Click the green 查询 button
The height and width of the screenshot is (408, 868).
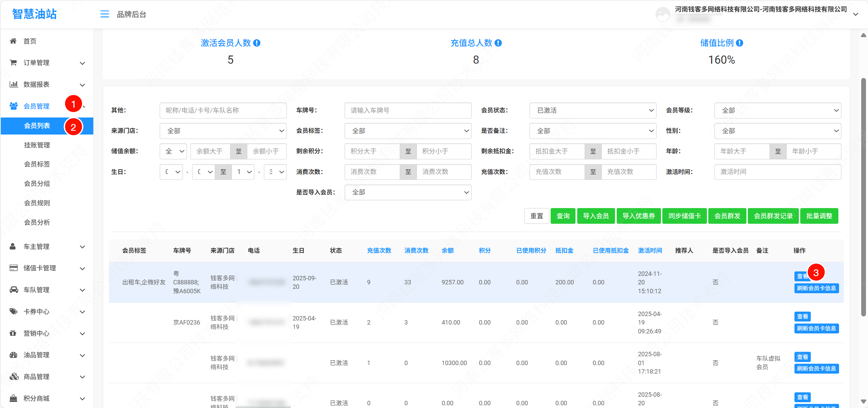(563, 216)
